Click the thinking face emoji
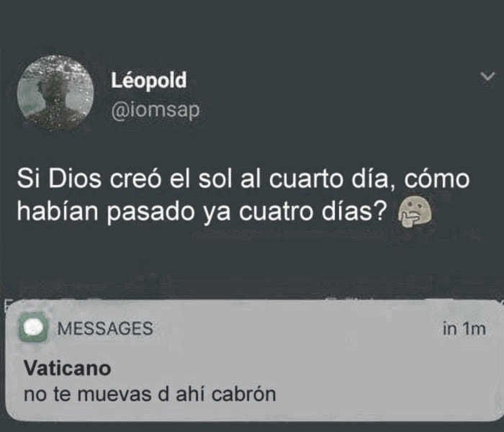504x432 pixels. pyautogui.click(x=415, y=212)
